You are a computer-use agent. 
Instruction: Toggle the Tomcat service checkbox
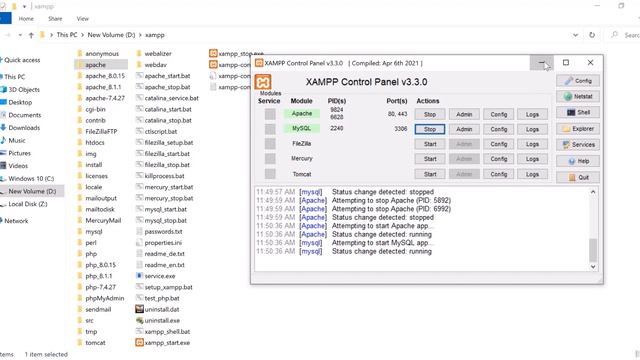click(x=270, y=174)
